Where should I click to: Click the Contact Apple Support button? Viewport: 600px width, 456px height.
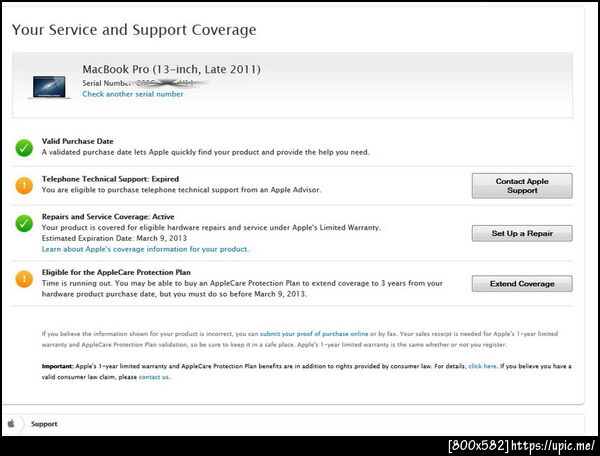tap(522, 186)
